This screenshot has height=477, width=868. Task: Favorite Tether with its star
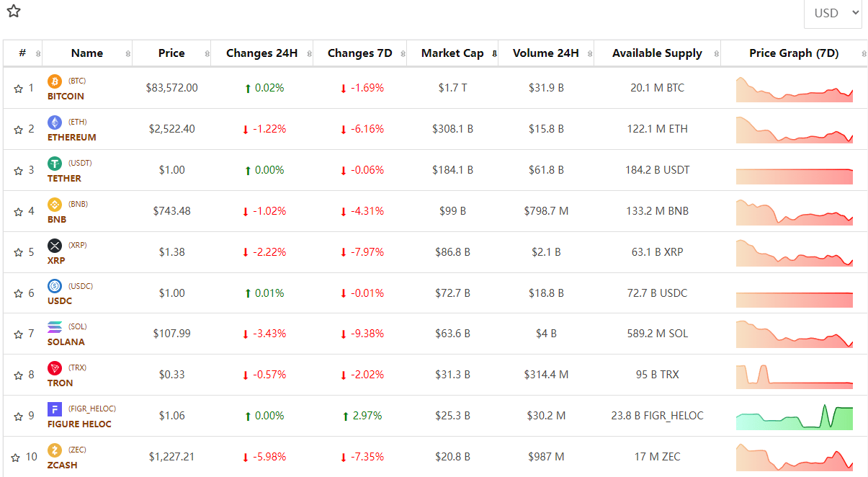[18, 171]
